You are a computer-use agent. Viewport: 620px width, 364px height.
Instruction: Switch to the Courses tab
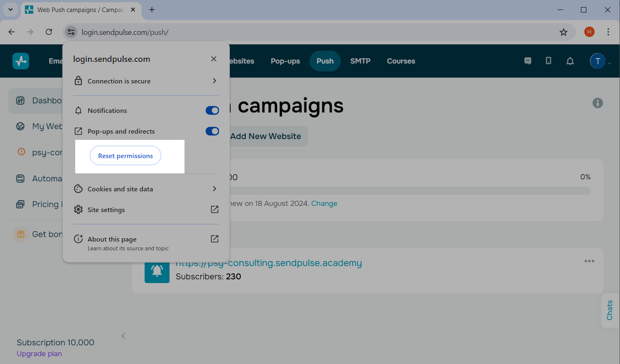point(401,61)
